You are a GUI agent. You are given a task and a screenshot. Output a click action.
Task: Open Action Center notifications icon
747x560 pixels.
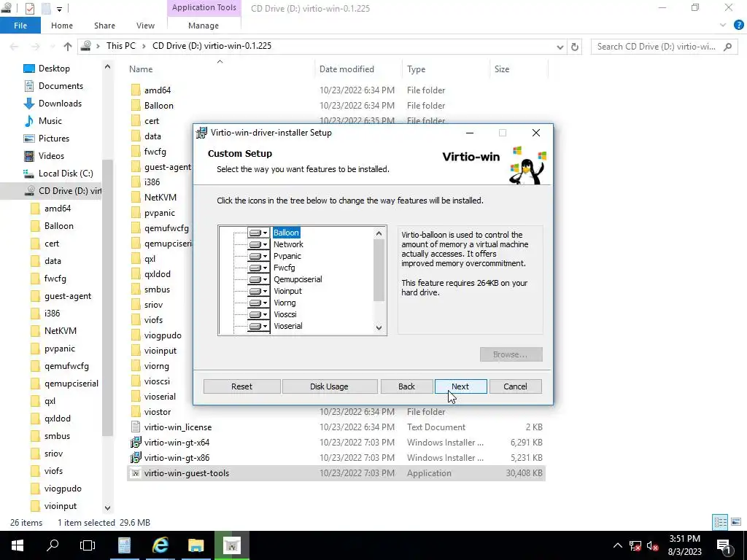pyautogui.click(x=724, y=546)
